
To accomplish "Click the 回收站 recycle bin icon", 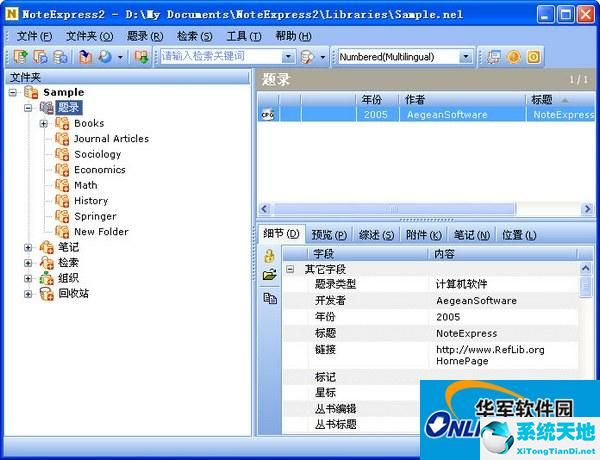I will click(47, 294).
